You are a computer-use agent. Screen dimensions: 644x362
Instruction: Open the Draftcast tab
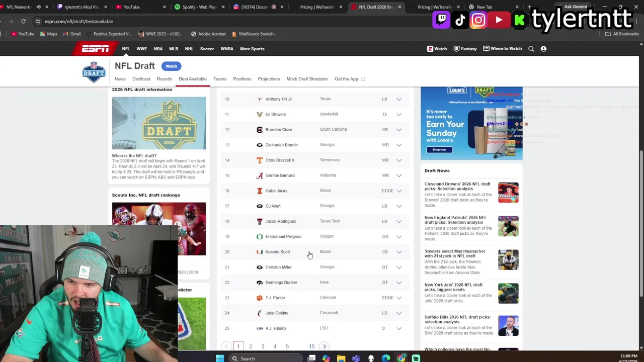pyautogui.click(x=141, y=79)
